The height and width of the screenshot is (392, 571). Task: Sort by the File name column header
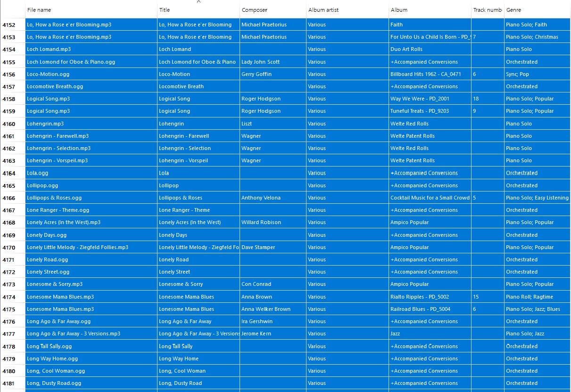tap(39, 10)
